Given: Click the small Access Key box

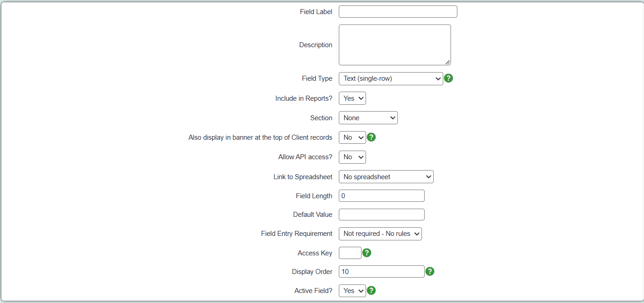Looking at the screenshot, I should (x=350, y=253).
